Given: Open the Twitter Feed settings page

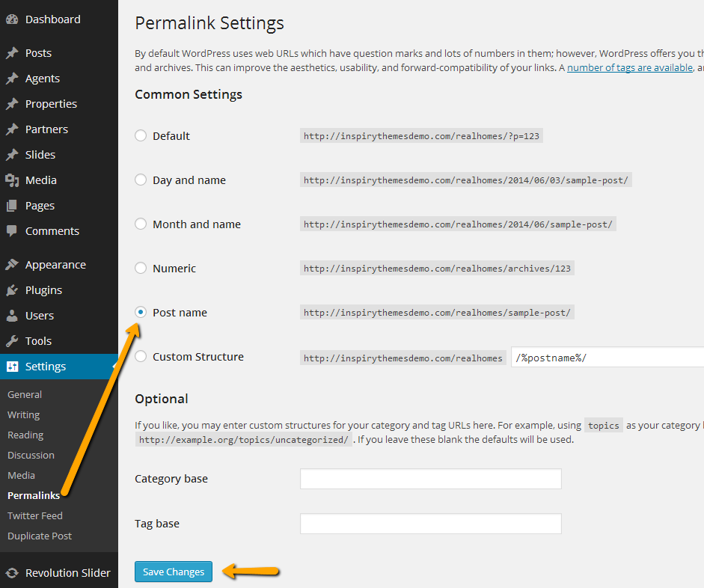Looking at the screenshot, I should coord(35,516).
